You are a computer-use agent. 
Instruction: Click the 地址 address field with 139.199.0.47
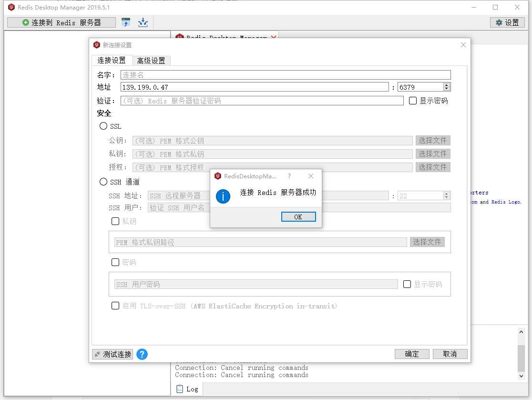point(255,87)
